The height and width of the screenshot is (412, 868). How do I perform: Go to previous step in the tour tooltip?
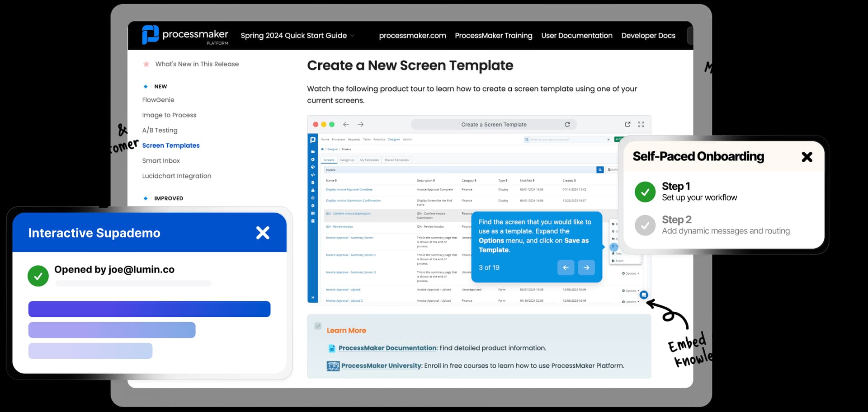566,267
